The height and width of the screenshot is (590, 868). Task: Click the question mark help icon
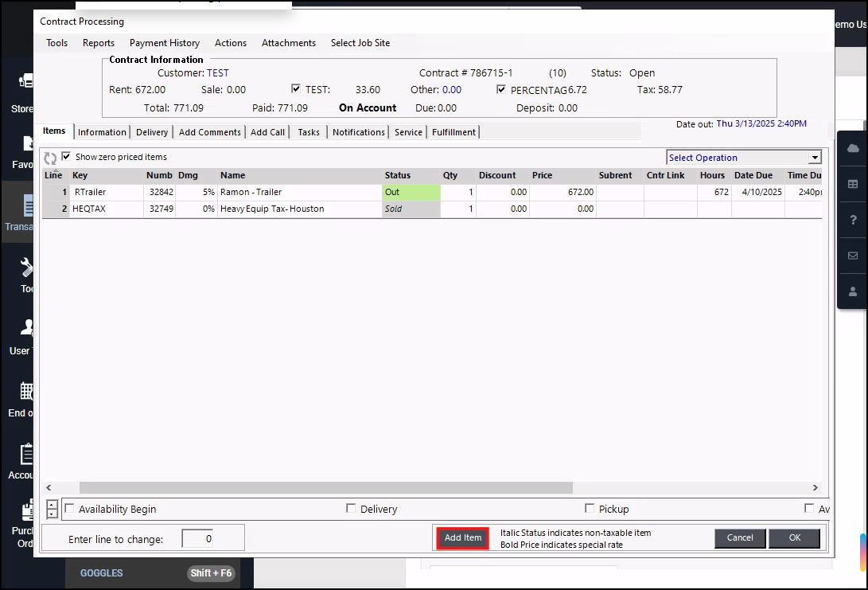pyautogui.click(x=853, y=220)
